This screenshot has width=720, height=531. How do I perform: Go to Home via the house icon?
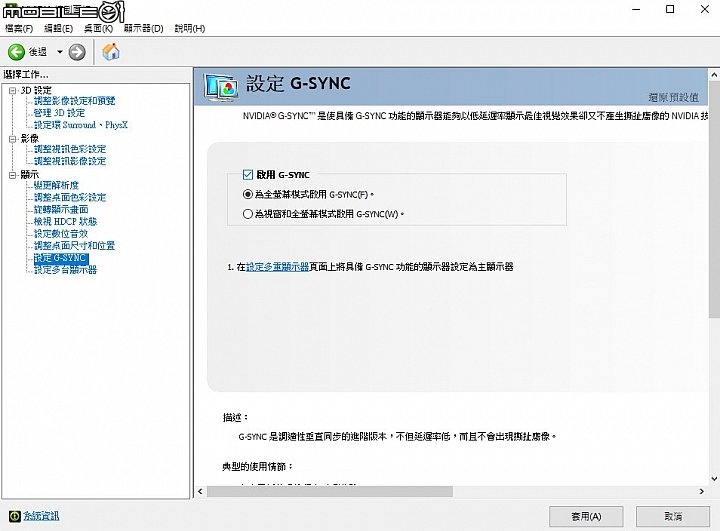111,51
